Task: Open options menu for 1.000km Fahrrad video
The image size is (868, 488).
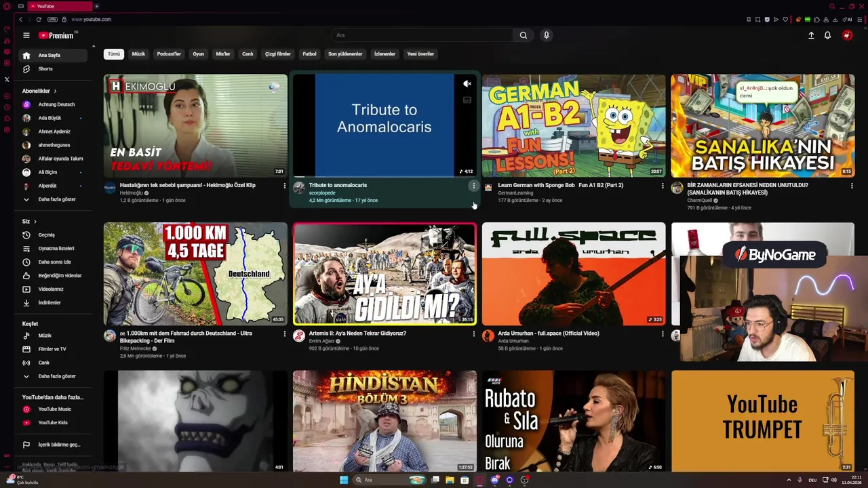Action: [284, 334]
